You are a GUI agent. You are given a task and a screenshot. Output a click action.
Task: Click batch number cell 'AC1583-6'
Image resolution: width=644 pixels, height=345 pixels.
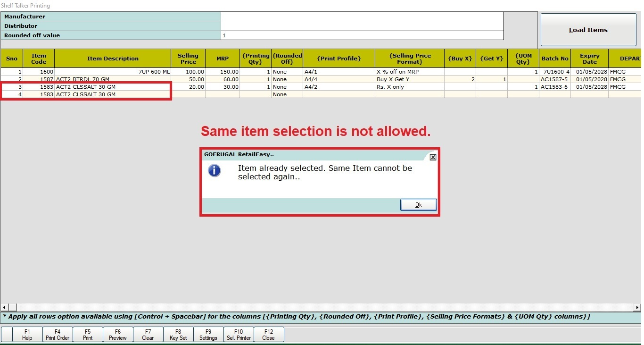point(555,87)
